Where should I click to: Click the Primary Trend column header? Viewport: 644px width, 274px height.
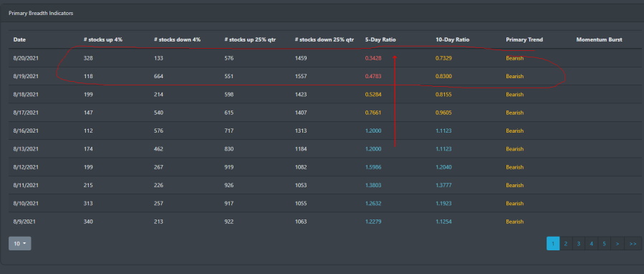pyautogui.click(x=524, y=40)
